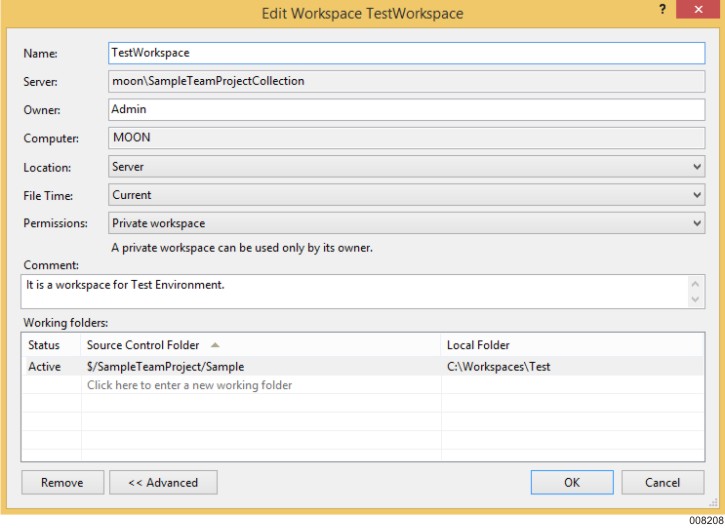
Task: Select the Active $/SampleTeamProject/Sample row
Action: [363, 366]
